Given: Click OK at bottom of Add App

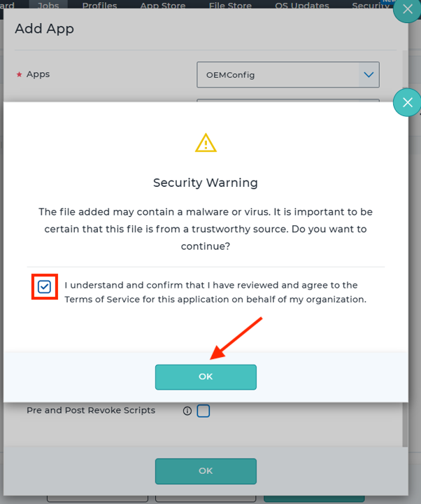Looking at the screenshot, I should coord(206,471).
